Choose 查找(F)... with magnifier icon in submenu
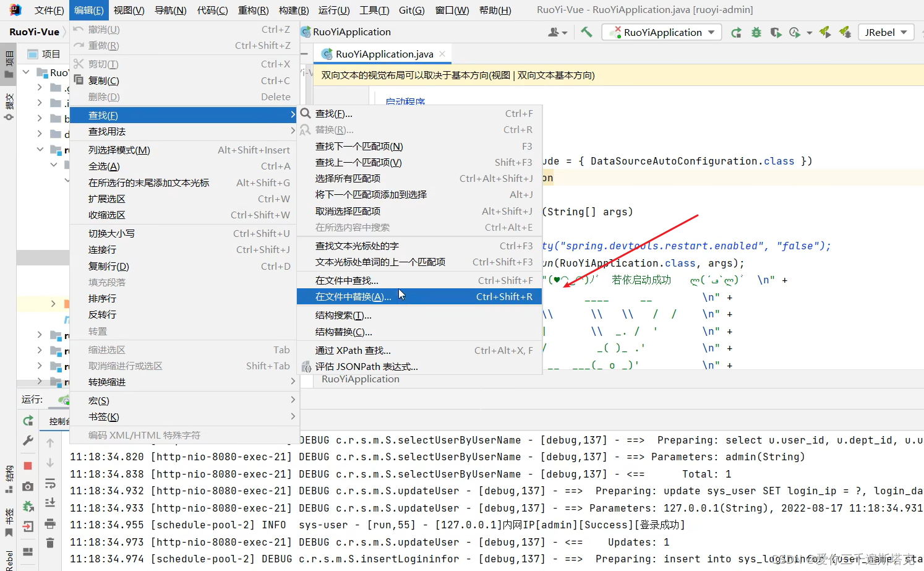924x571 pixels. (419, 114)
